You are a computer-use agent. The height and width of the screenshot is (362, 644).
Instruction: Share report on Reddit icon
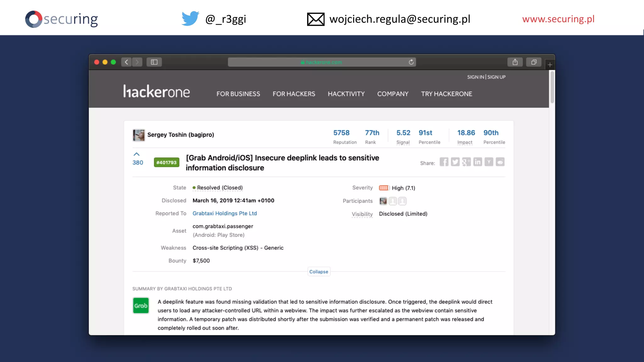[500, 162]
